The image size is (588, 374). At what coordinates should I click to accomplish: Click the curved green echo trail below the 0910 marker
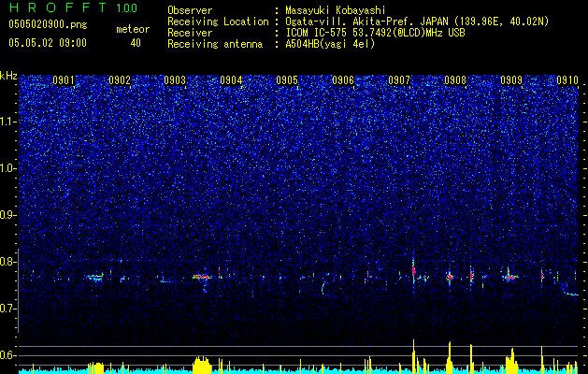(569, 291)
